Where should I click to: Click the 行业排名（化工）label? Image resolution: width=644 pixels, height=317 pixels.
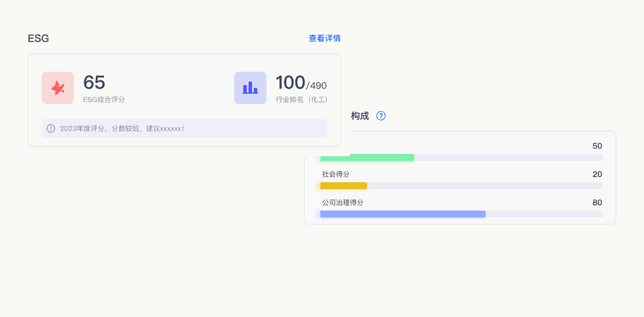pos(302,99)
